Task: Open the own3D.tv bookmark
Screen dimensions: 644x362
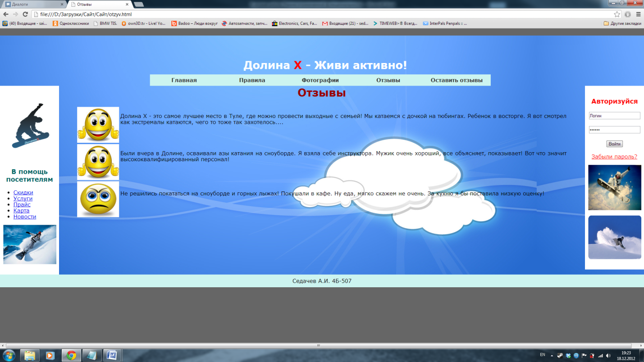Action: coord(143,23)
